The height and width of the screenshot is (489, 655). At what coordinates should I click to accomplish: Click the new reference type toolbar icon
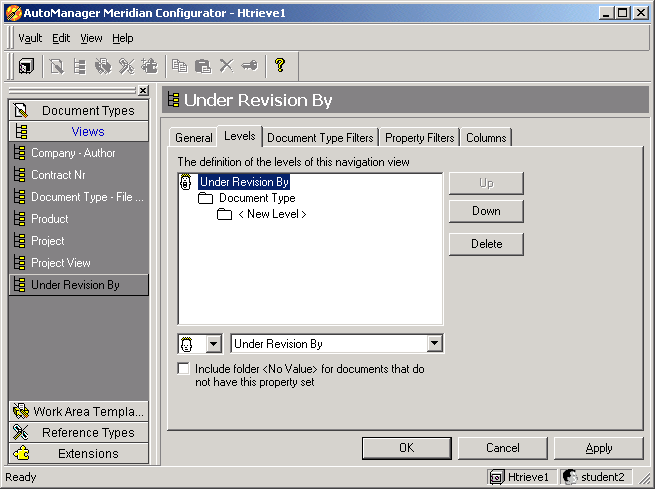click(127, 66)
